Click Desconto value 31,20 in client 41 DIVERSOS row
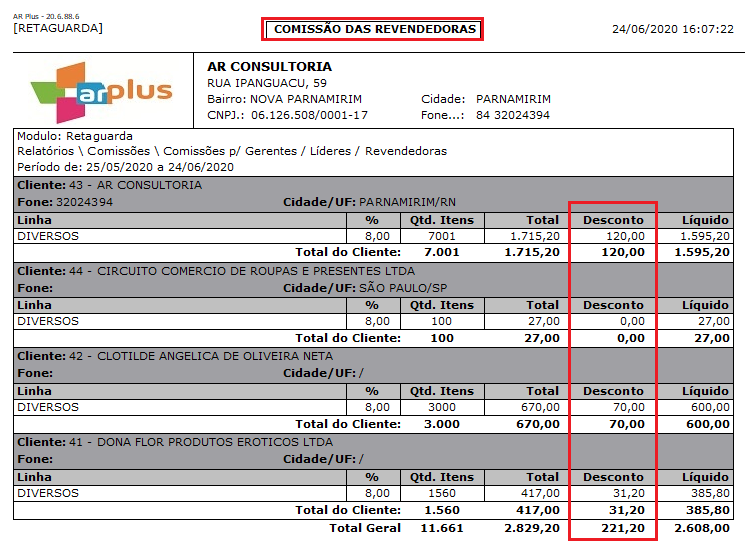Image resolution: width=745 pixels, height=555 pixels. [x=629, y=493]
